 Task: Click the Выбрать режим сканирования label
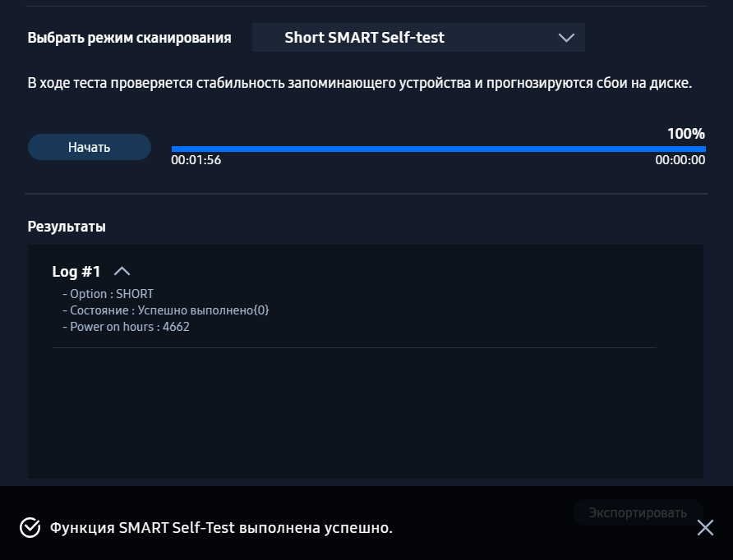129,38
